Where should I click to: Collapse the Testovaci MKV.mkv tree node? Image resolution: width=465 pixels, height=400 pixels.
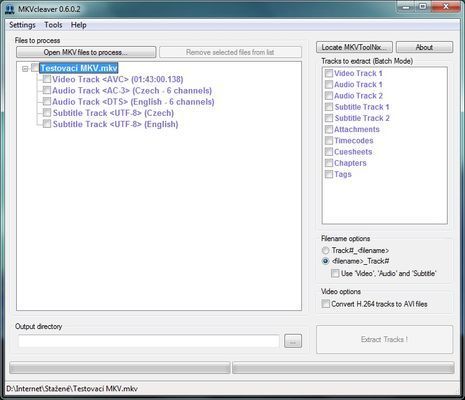coord(25,69)
